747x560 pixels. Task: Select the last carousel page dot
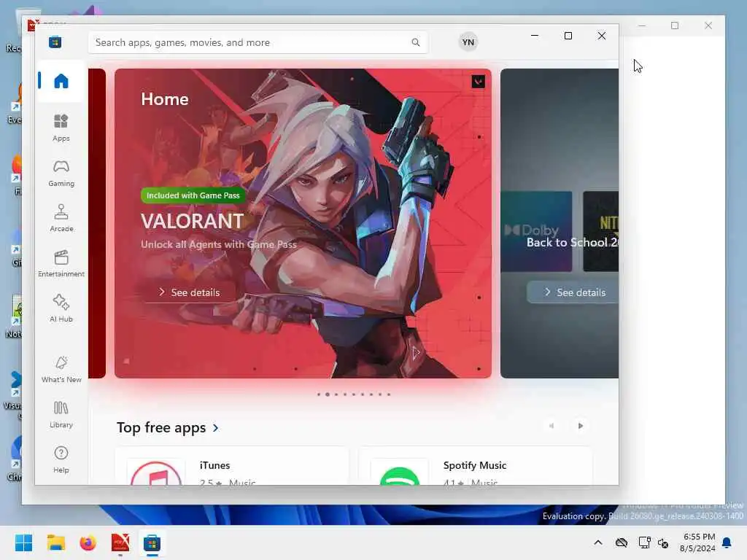pos(389,394)
